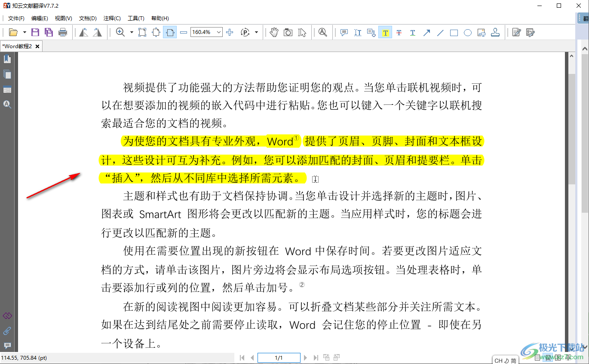Print the document using the printer icon
The width and height of the screenshot is (589, 364).
(63, 32)
